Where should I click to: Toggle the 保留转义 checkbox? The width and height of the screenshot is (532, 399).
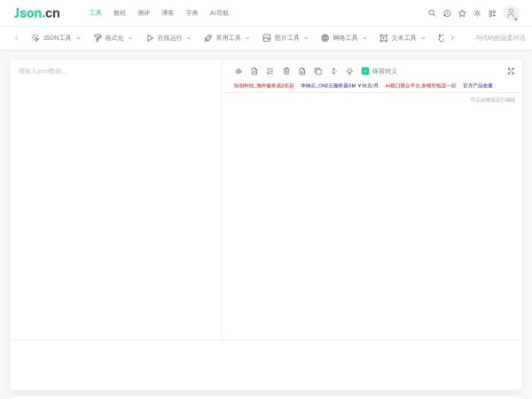pos(365,71)
